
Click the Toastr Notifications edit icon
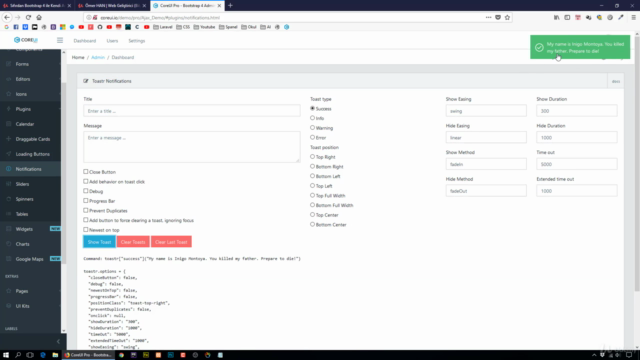tap(86, 81)
